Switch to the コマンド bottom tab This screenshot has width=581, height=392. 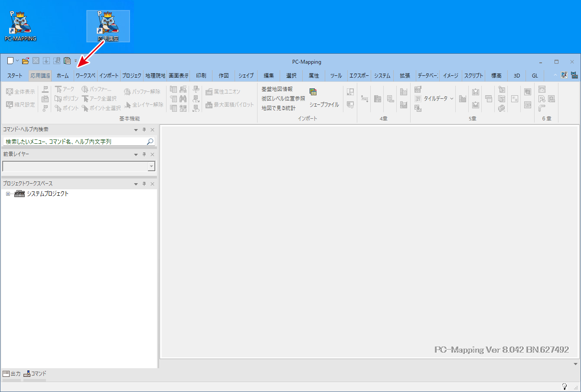coord(35,373)
